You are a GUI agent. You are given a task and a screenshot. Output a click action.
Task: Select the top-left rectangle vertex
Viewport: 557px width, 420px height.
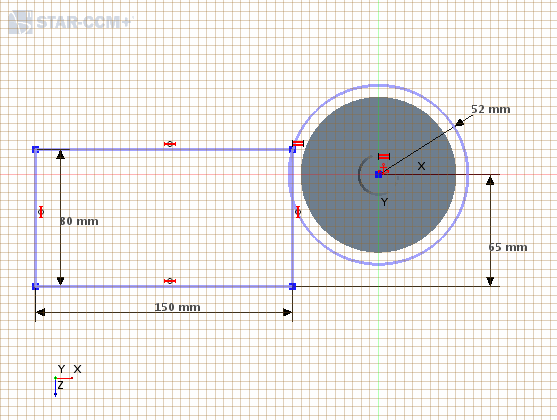35,150
